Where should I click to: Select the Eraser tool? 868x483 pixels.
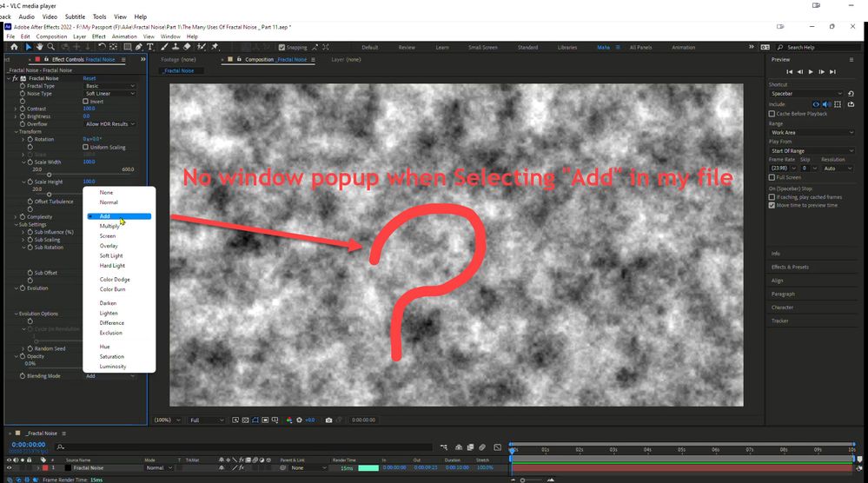click(x=187, y=47)
